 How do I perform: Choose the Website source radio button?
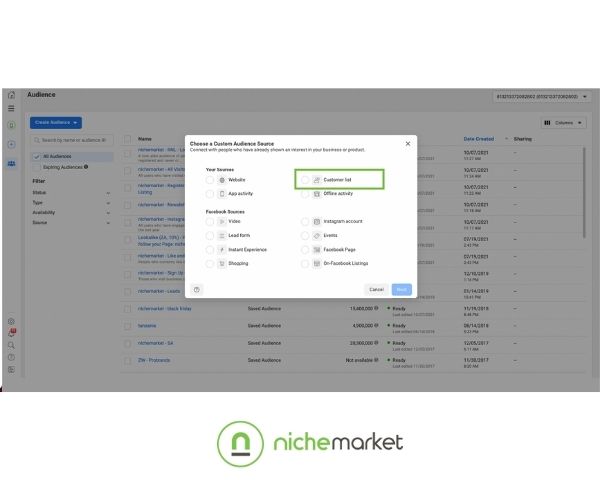(210, 180)
